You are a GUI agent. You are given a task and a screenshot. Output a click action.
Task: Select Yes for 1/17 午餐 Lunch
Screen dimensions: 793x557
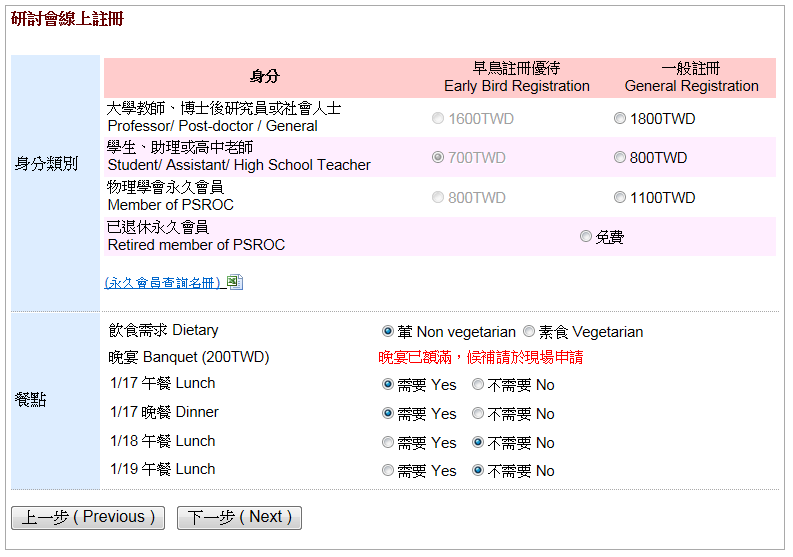pyautogui.click(x=388, y=385)
